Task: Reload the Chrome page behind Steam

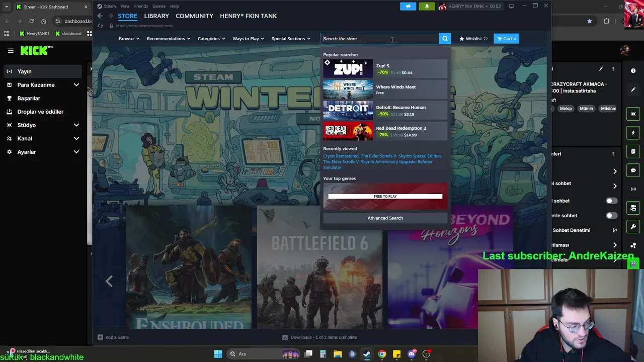Action: pos(31,21)
